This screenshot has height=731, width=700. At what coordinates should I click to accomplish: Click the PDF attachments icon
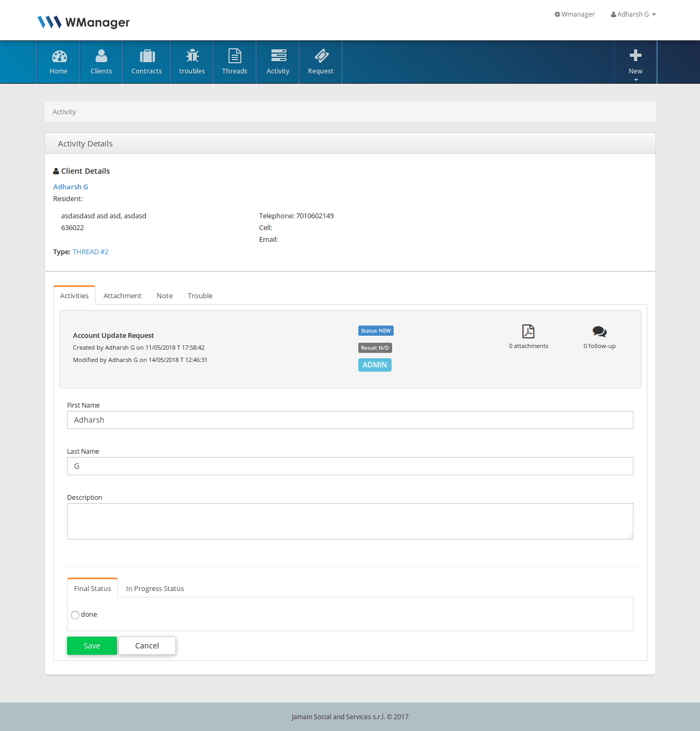pos(528,331)
